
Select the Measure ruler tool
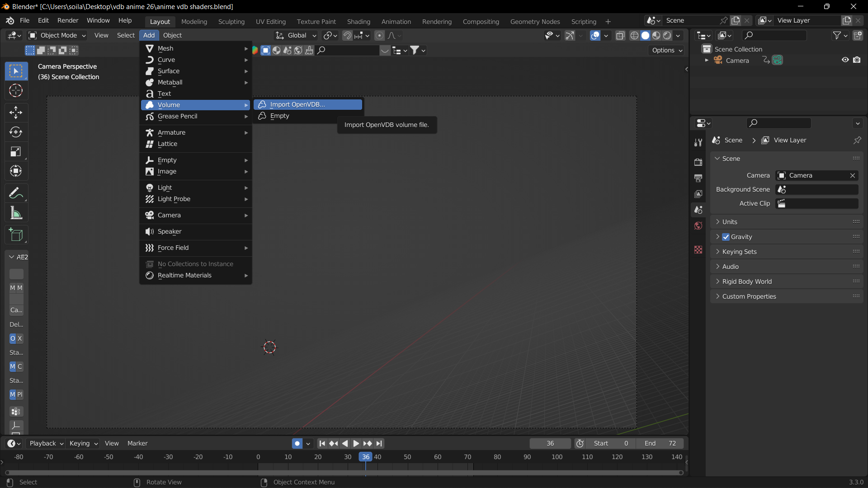[16, 213]
